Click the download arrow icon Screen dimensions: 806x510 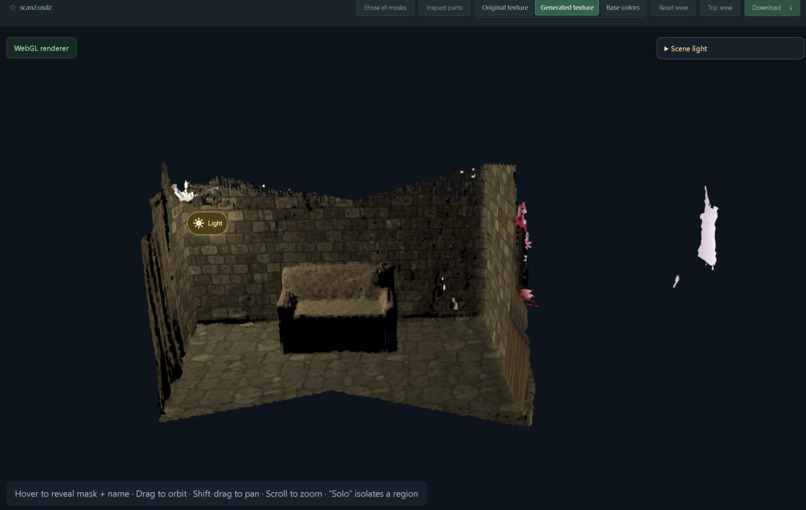click(791, 8)
